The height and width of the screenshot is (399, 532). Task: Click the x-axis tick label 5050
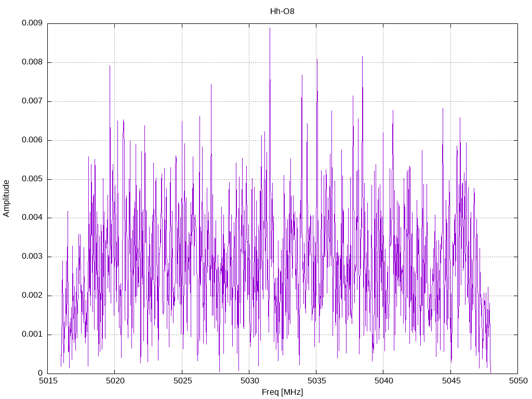coord(518,381)
